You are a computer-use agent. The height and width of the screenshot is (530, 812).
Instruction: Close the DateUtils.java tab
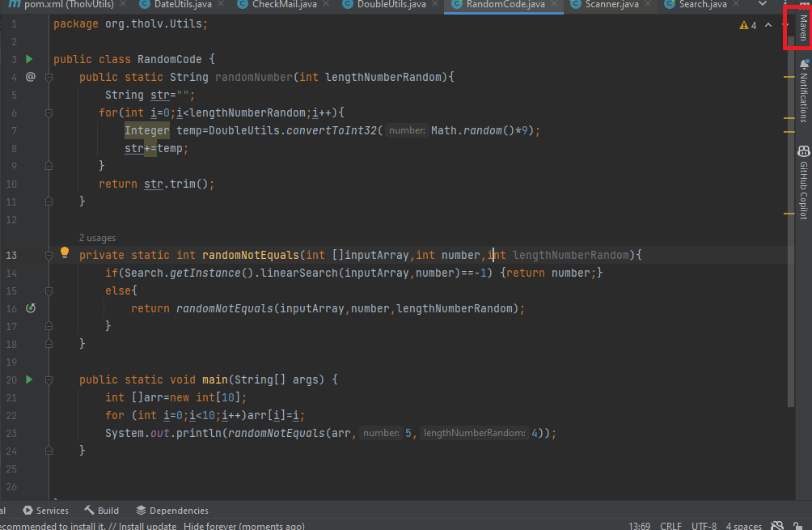(x=221, y=4)
